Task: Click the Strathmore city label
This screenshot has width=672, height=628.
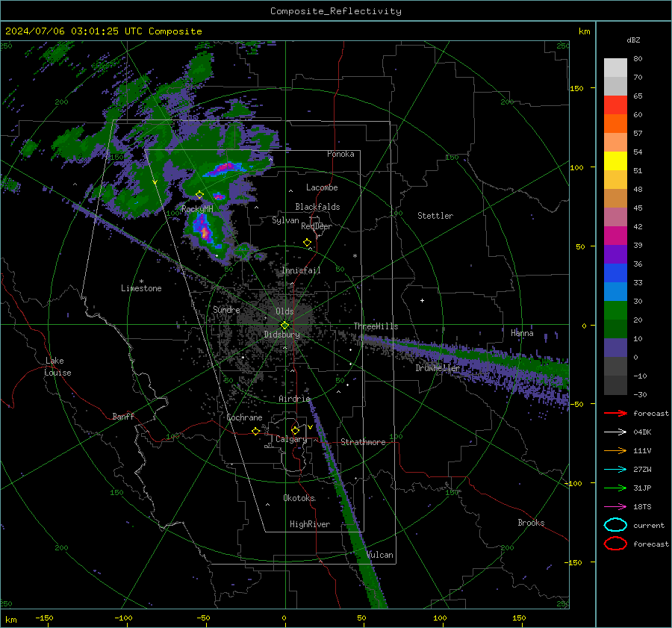Action: point(363,442)
